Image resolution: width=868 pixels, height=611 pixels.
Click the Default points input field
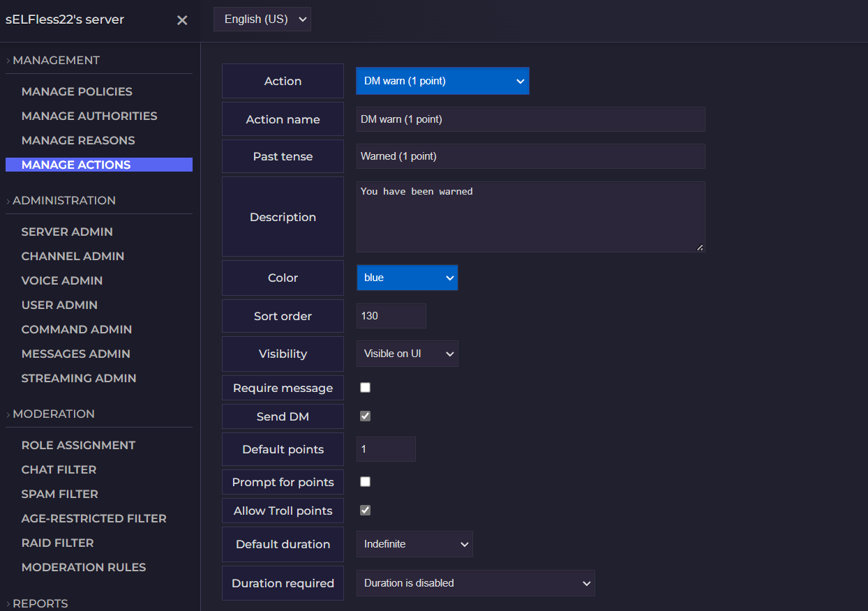(386, 449)
